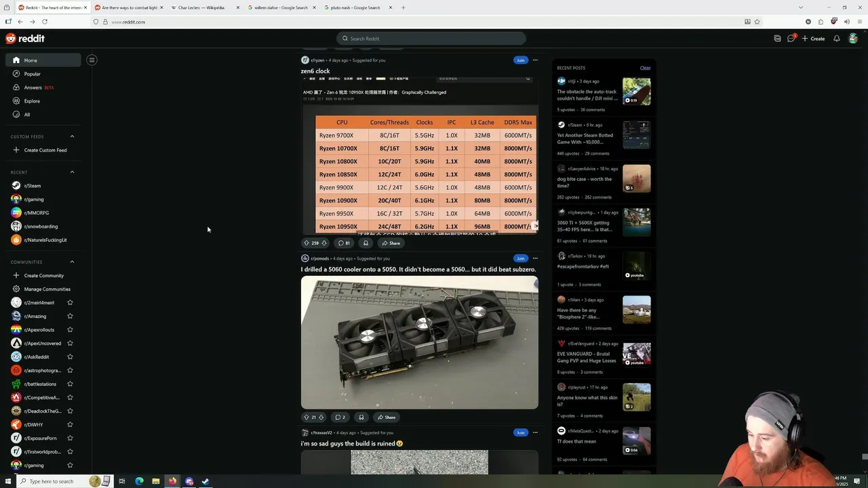Open the browser tab list dropdown

pyautogui.click(x=800, y=7)
